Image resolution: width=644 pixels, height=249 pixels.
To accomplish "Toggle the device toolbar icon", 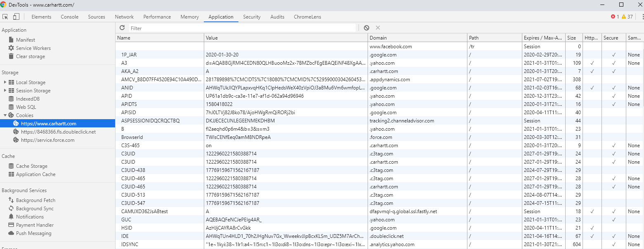I will [16, 17].
